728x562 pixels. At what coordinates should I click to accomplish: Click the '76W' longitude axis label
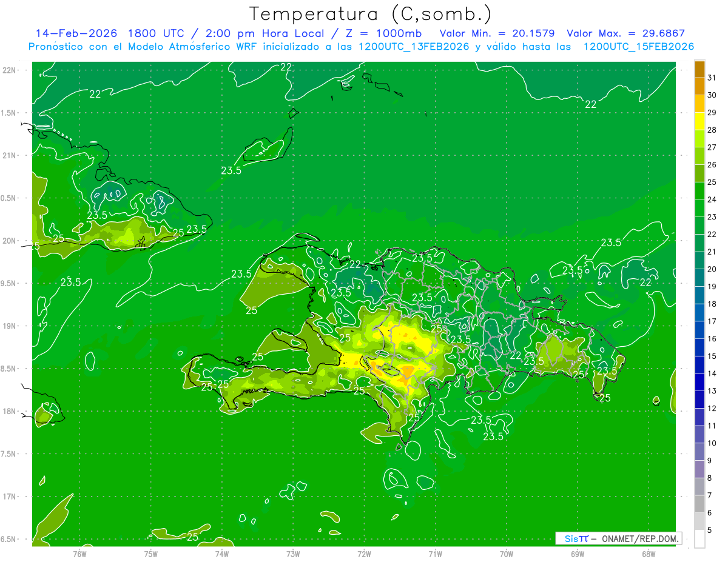click(79, 554)
